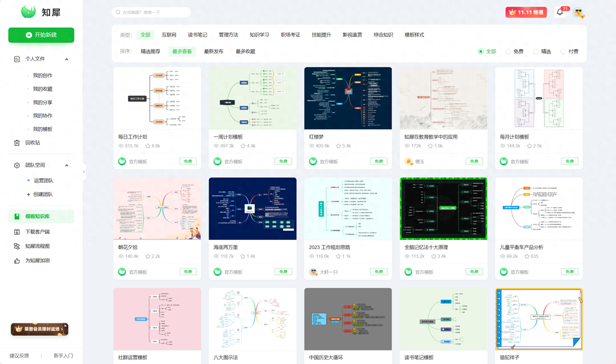Open the 骆驼祥子 template thumbnail
Screen dimensions: 616x364
click(539, 319)
